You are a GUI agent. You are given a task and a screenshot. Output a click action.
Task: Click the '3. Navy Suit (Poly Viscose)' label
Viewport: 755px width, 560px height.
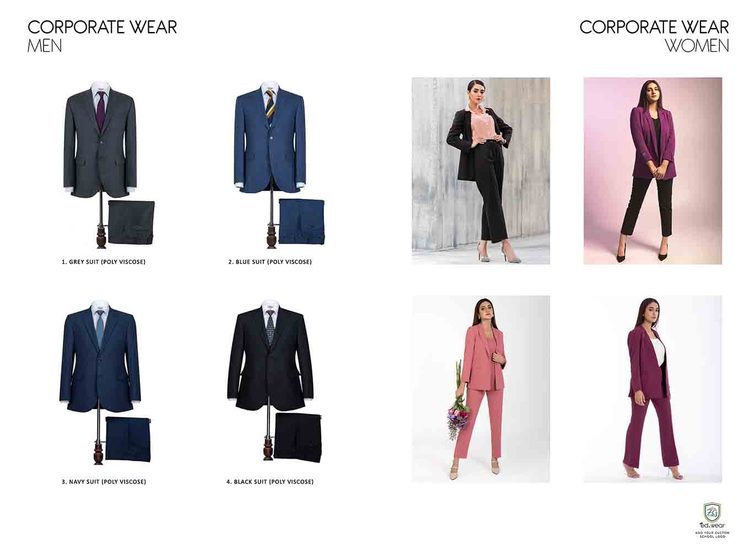coord(104,482)
